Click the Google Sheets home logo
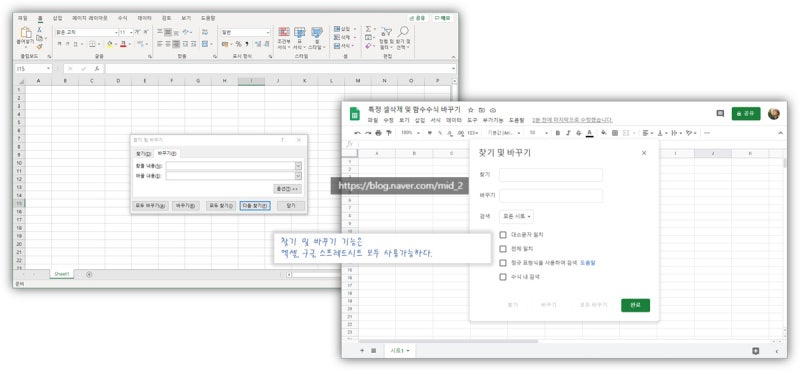This screenshot has width=800, height=371. click(x=355, y=114)
